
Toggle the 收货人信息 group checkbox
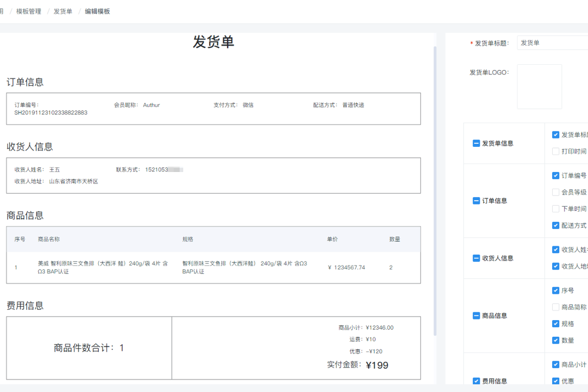(476, 258)
